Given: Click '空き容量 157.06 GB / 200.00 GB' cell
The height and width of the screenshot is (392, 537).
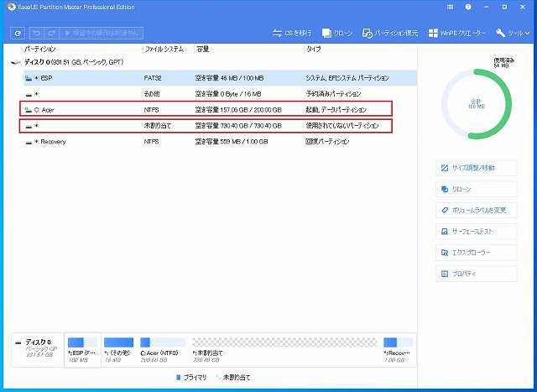Looking at the screenshot, I should 238,110.
